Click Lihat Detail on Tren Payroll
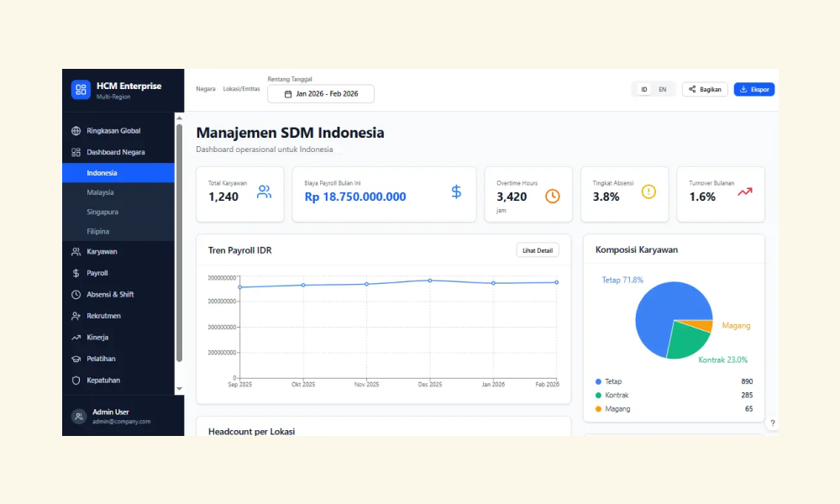The height and width of the screenshot is (504, 840). (538, 250)
